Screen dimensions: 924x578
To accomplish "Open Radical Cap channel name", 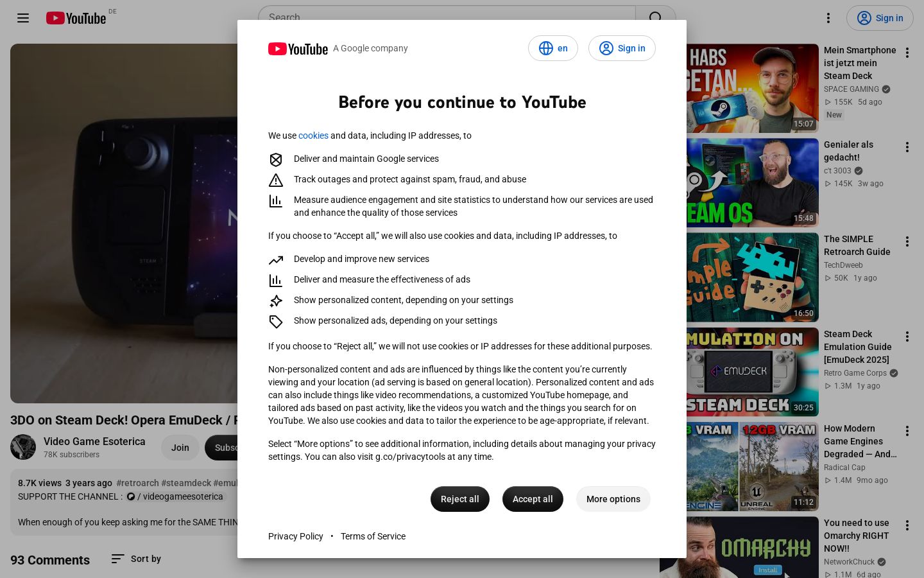I will point(844,468).
